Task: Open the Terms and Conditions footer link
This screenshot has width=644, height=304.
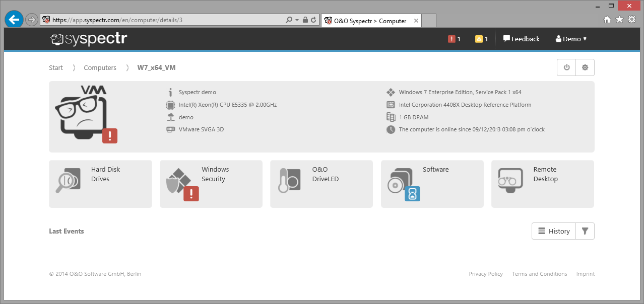Action: pyautogui.click(x=540, y=274)
